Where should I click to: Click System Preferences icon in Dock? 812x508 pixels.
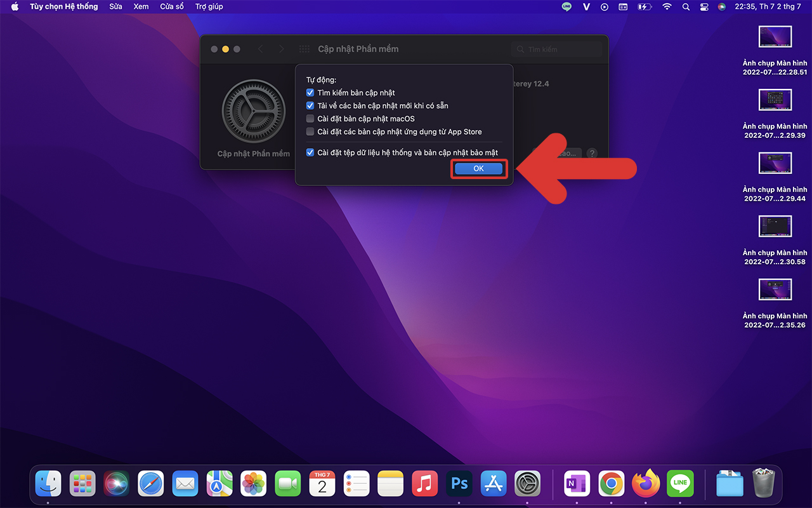(x=528, y=483)
